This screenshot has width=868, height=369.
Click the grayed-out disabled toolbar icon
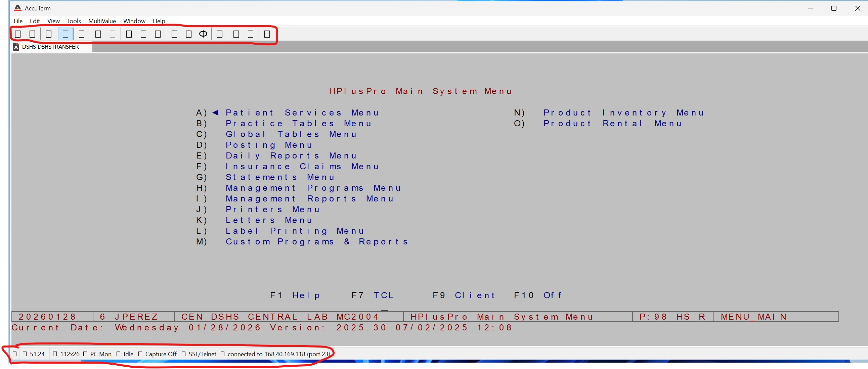pyautogui.click(x=113, y=34)
